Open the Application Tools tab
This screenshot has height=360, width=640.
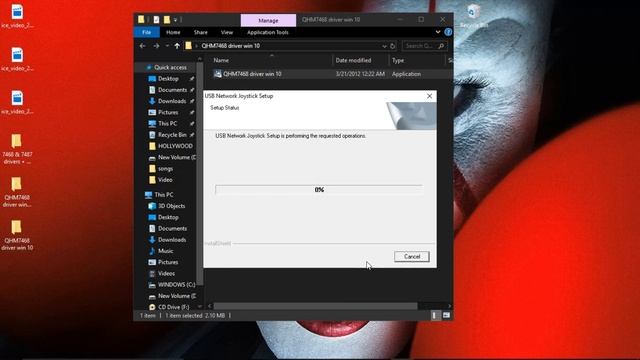[268, 32]
